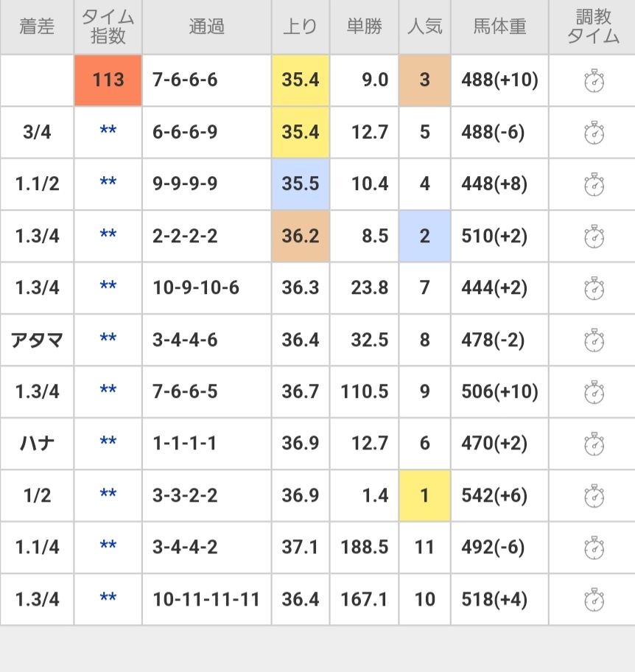Click the 調教タイム column header
Screen dimensions: 635x672
coord(593,27)
